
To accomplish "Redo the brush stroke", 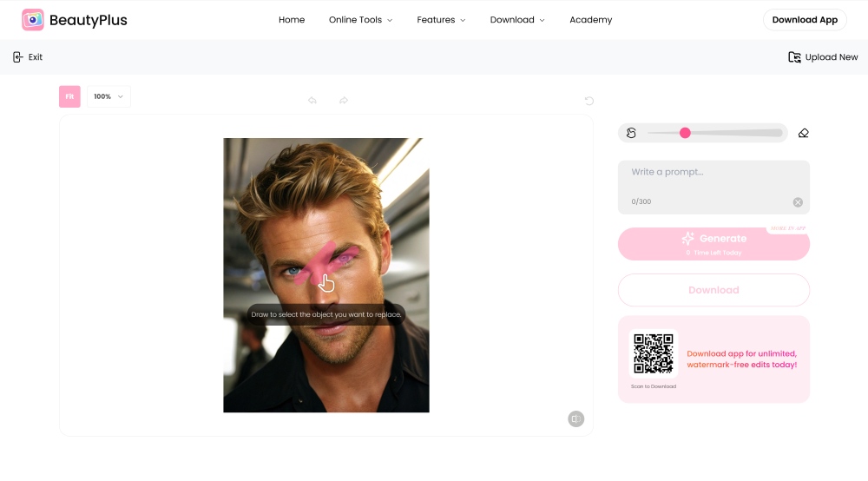I will point(344,100).
